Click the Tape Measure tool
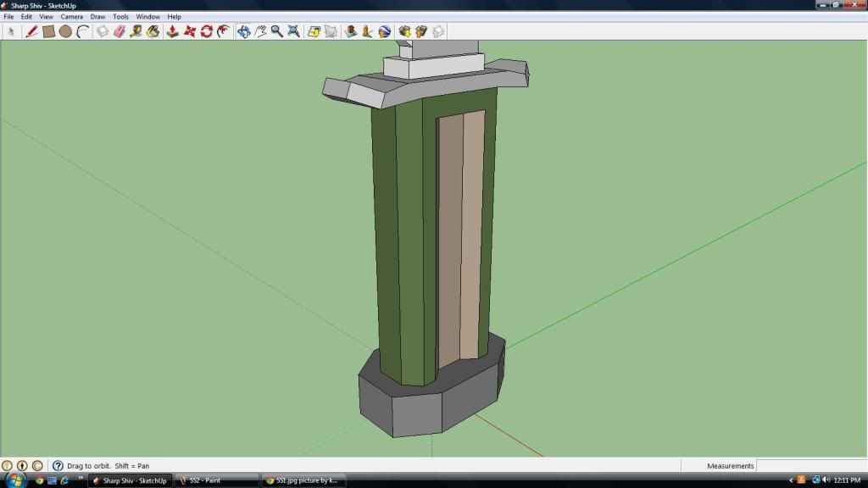This screenshot has width=868, height=488. click(x=136, y=31)
